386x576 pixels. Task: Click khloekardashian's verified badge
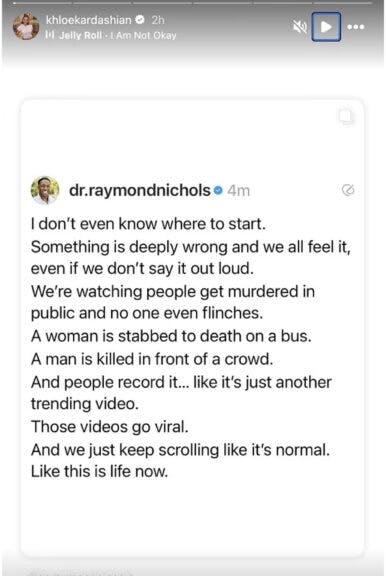140,20
